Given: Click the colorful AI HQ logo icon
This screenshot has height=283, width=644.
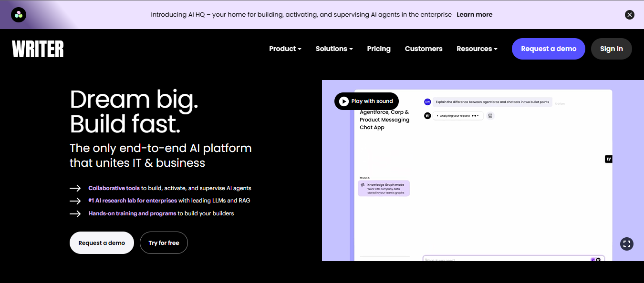Looking at the screenshot, I should coord(19,15).
